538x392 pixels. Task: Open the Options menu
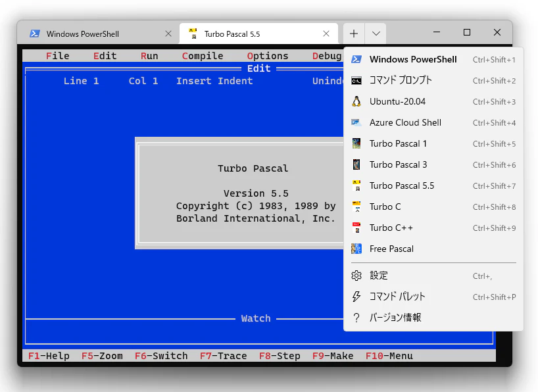click(268, 56)
